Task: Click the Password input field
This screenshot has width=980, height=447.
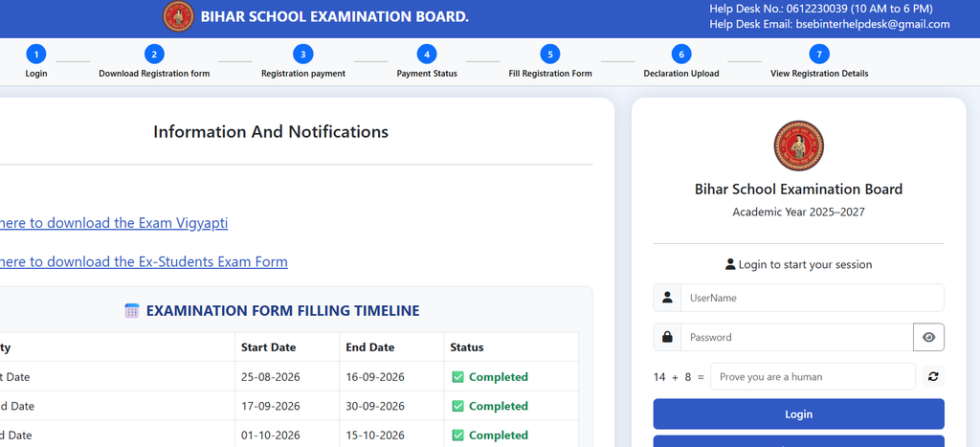Action: coord(797,337)
